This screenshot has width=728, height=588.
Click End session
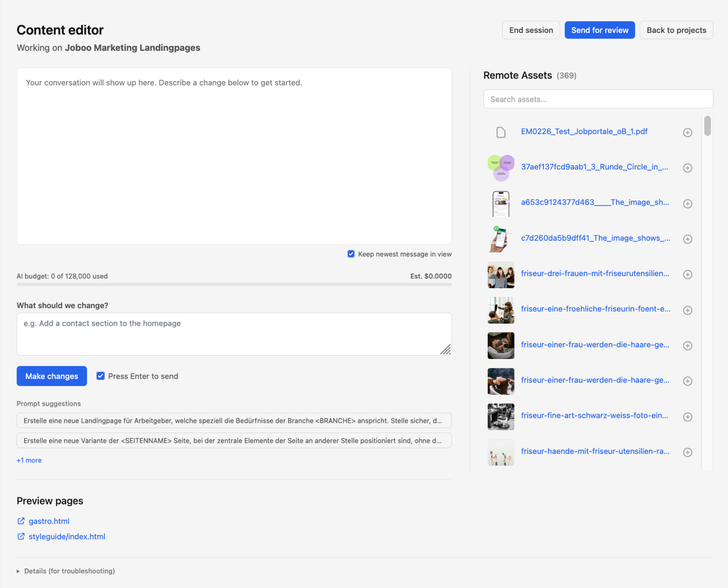click(x=531, y=30)
